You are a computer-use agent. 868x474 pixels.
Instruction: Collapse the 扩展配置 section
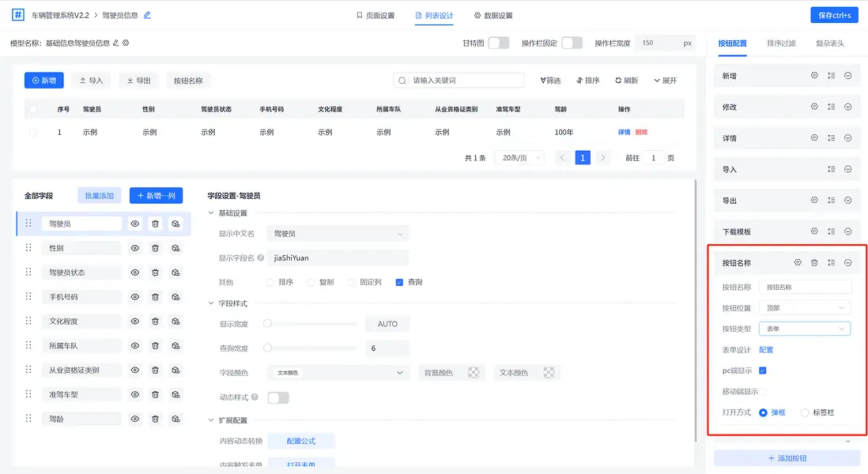point(211,420)
